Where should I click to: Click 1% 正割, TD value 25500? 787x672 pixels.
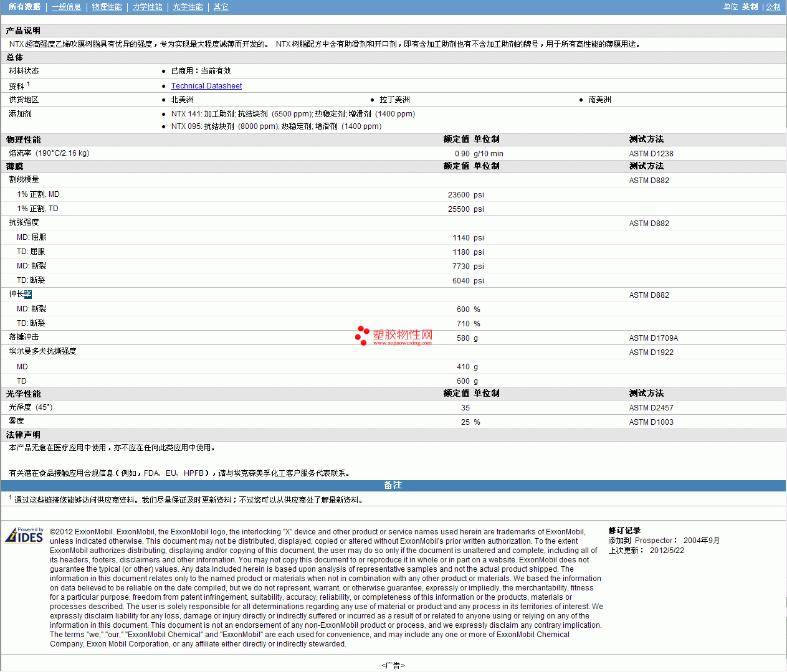click(x=459, y=209)
